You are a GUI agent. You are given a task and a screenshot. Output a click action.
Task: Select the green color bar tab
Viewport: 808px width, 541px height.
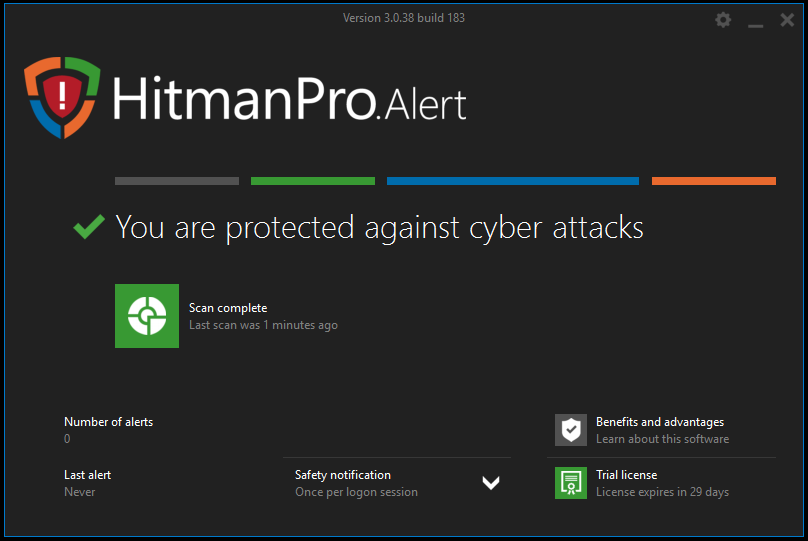tap(313, 181)
